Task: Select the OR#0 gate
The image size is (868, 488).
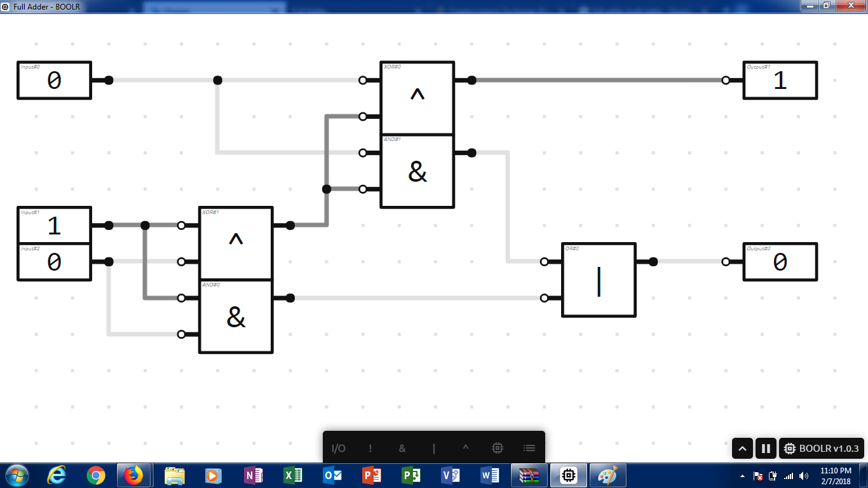Action: tap(599, 280)
